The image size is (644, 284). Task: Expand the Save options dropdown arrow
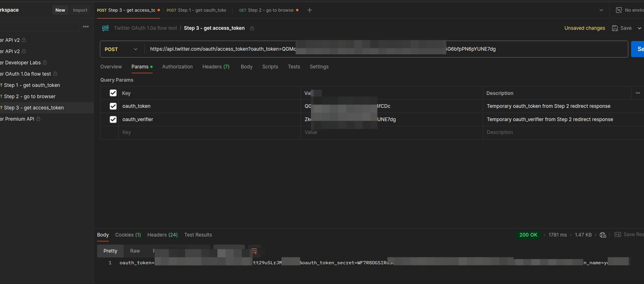pyautogui.click(x=639, y=28)
